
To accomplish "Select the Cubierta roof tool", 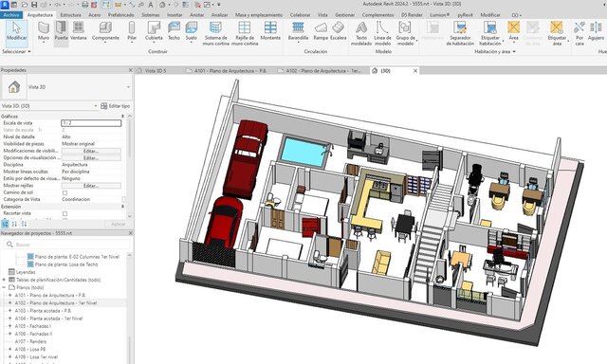I will point(154,31).
